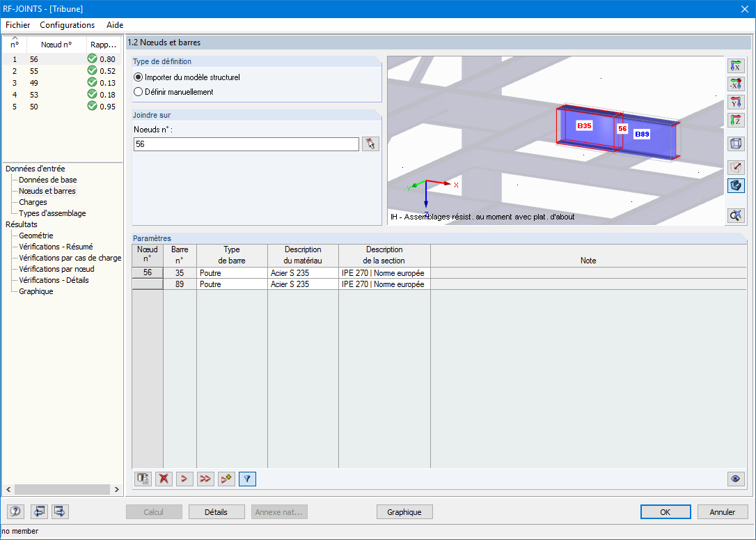Screen dimensions: 756x540
Task: Open the Fichier menu
Action: click(18, 25)
